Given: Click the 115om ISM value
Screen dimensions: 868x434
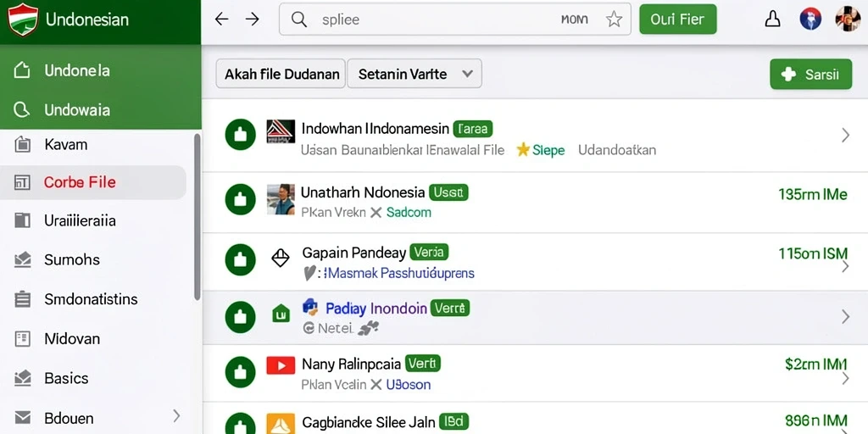Looking at the screenshot, I should click(813, 253).
